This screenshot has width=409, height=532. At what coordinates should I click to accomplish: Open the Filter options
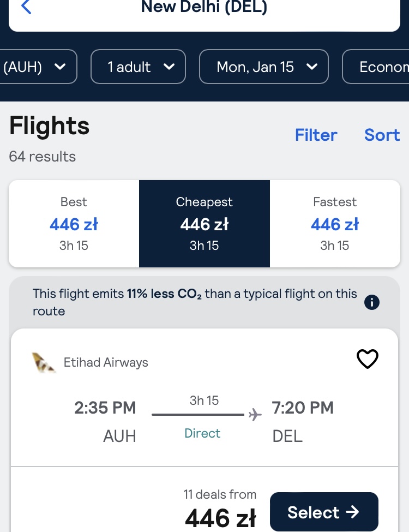coord(316,135)
